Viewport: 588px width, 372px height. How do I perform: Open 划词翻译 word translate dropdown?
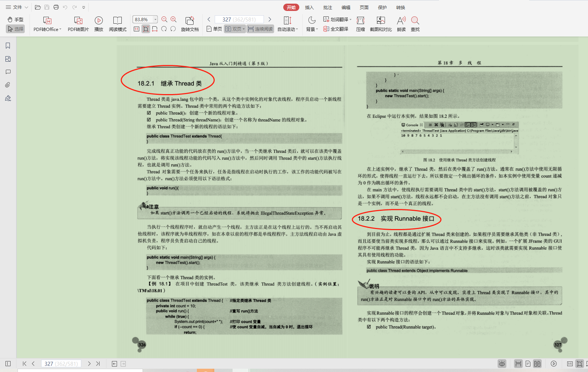[x=337, y=19]
